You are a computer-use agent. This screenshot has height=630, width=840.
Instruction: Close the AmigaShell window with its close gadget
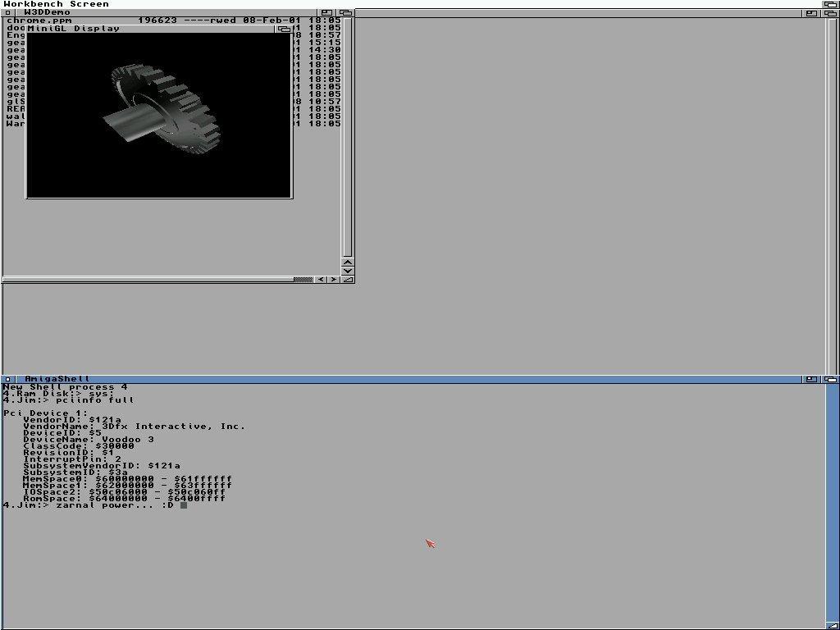point(7,379)
